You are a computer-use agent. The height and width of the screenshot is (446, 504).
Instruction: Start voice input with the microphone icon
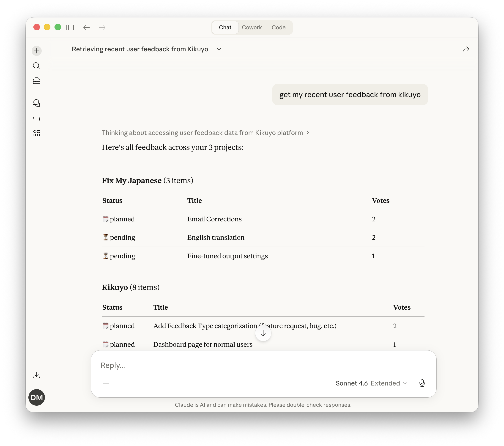422,383
